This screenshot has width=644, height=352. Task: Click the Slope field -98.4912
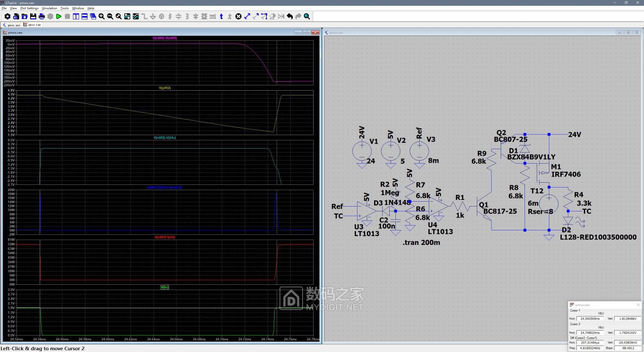[x=627, y=348]
